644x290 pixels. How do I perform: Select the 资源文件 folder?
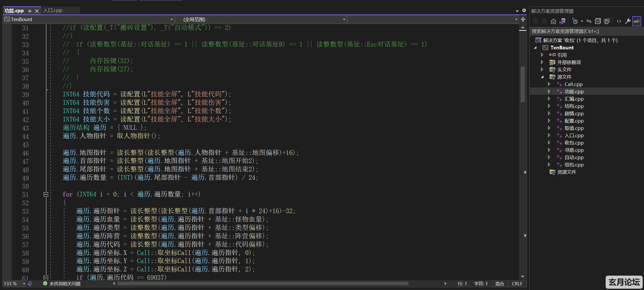[x=567, y=172]
